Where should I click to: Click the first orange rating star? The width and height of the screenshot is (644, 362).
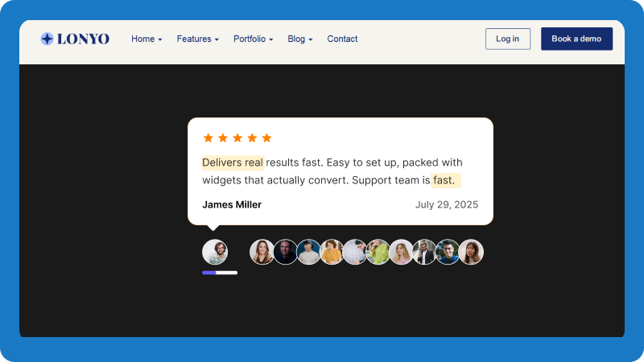click(x=208, y=138)
